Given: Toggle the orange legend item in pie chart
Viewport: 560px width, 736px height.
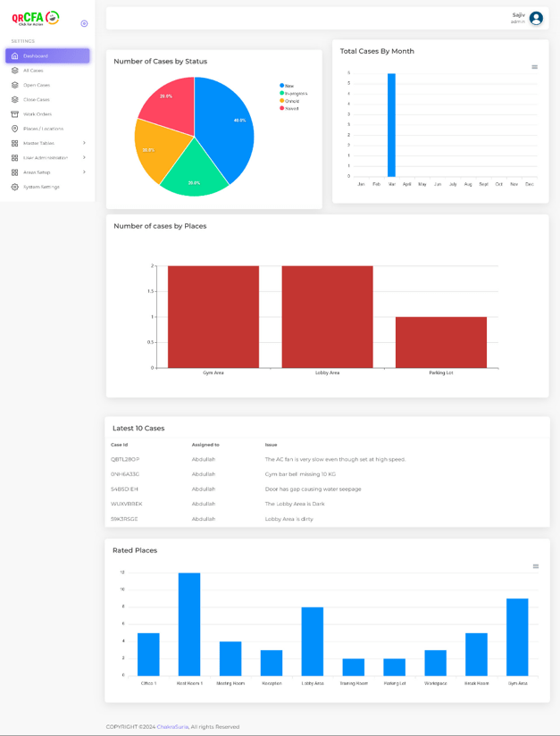Looking at the screenshot, I should pos(291,101).
